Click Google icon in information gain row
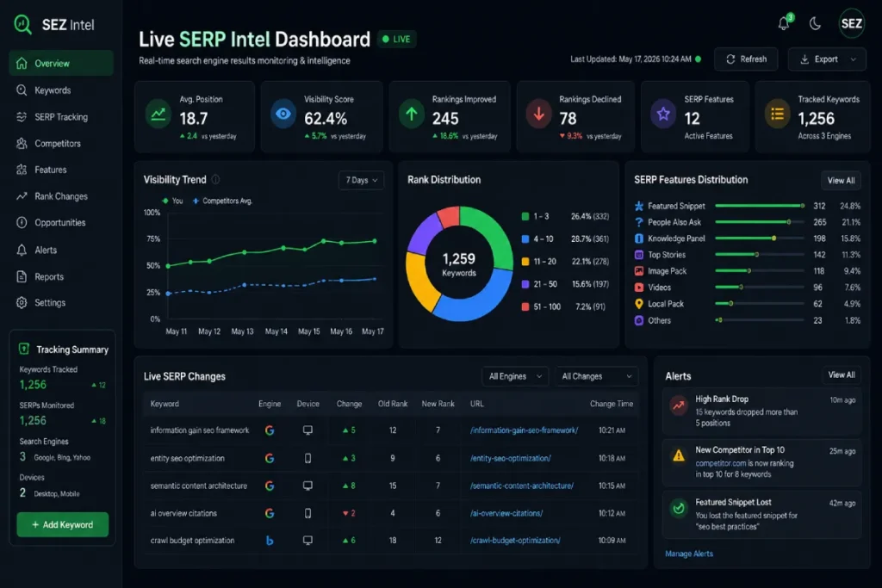This screenshot has width=882, height=588. (270, 430)
